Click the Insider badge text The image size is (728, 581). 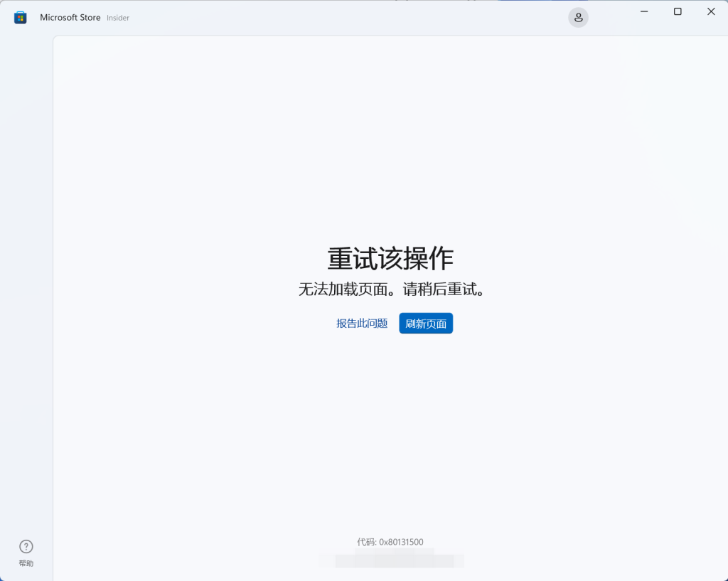click(118, 18)
